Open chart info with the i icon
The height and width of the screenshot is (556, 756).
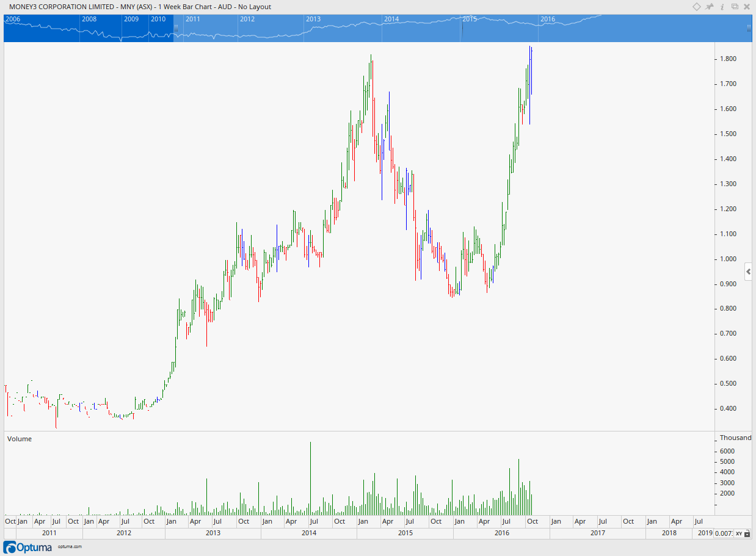pos(722,7)
